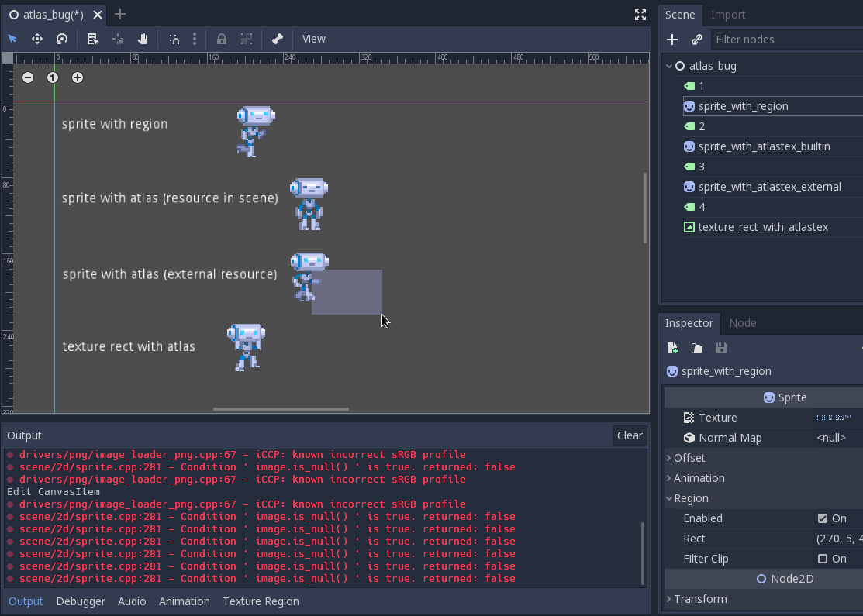Switch to the Import tab
Image resolution: width=863 pixels, height=616 pixels.
727,14
